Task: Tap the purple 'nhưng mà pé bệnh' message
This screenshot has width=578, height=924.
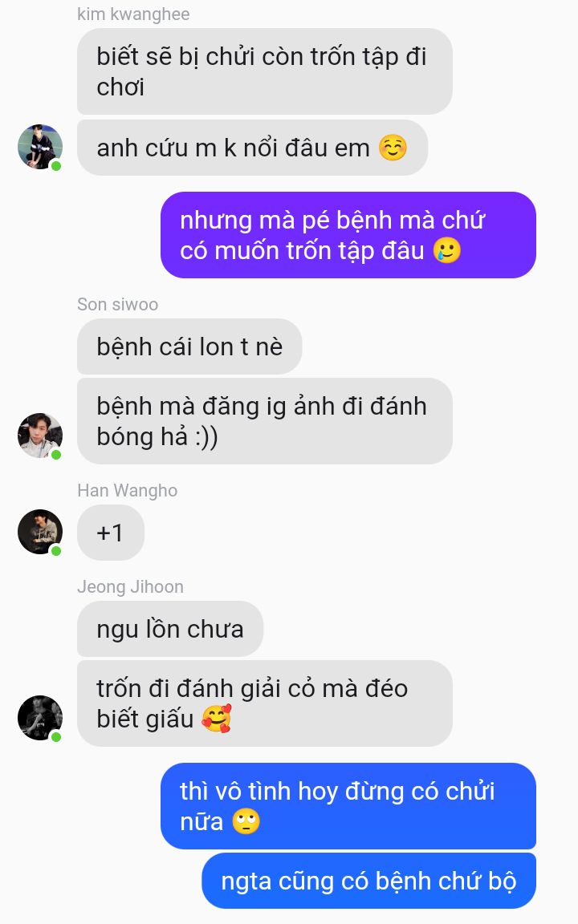Action: pyautogui.click(x=348, y=235)
